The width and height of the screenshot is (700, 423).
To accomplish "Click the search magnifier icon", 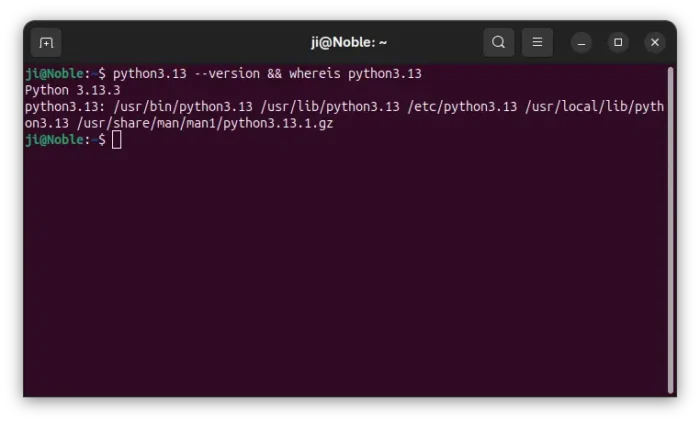I will point(498,42).
